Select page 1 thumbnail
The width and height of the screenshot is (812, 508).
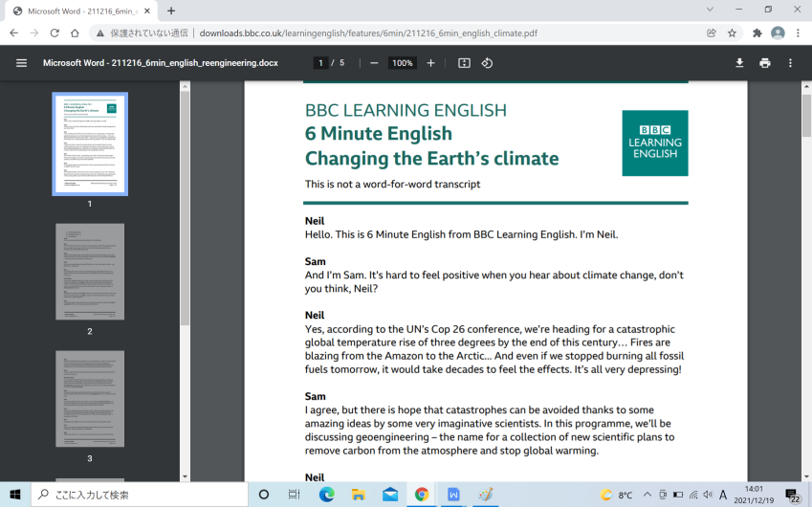[x=90, y=144]
